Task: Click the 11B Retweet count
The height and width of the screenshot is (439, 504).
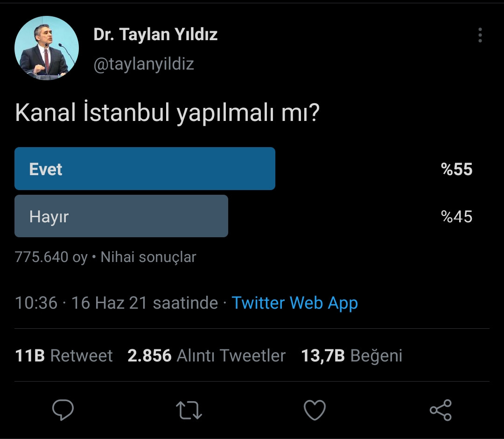Action: point(64,355)
